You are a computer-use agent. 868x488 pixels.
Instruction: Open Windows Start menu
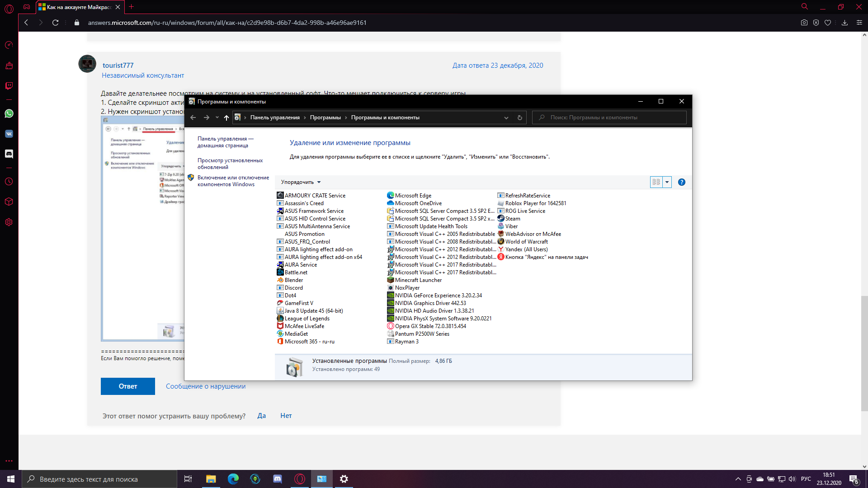click(x=11, y=479)
